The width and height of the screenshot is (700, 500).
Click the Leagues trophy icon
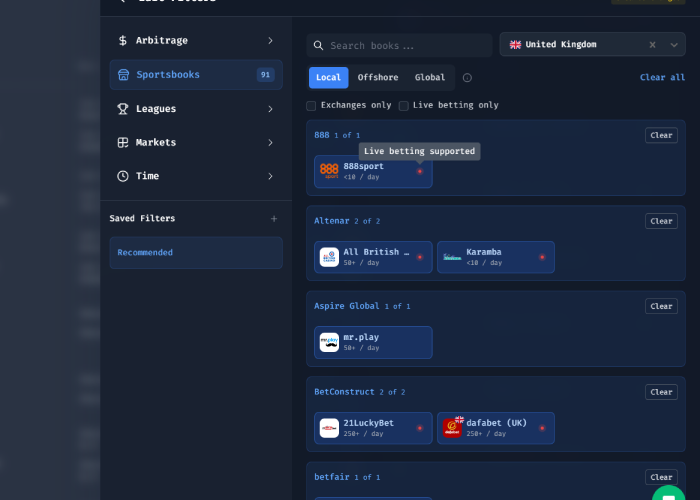coord(123,109)
